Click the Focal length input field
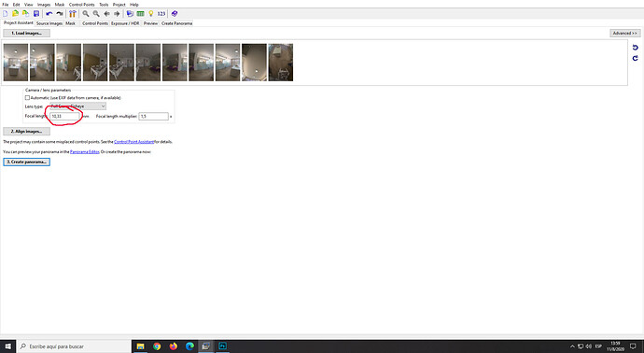The width and height of the screenshot is (644, 353). point(64,117)
